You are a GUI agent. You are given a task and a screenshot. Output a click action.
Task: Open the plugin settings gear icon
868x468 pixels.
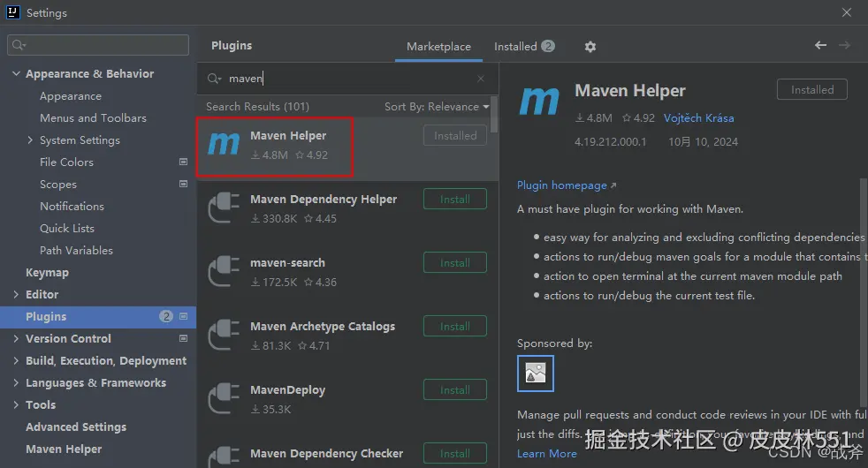pos(590,47)
